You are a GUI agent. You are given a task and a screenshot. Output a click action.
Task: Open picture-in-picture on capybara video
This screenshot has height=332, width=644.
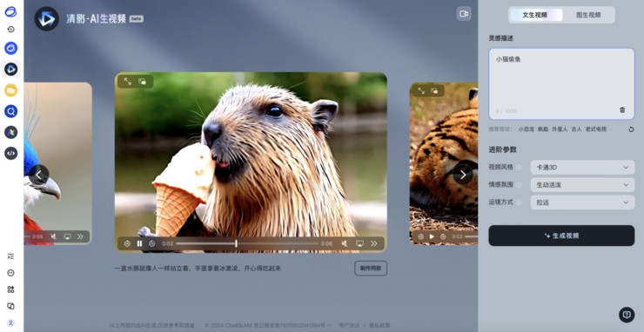pyautogui.click(x=142, y=82)
